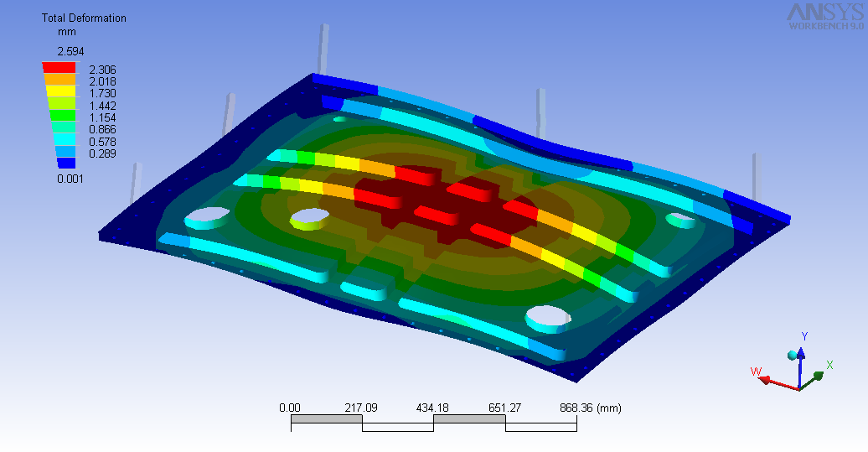
Task: Click the dark blue legend color band
Action: pos(66,163)
